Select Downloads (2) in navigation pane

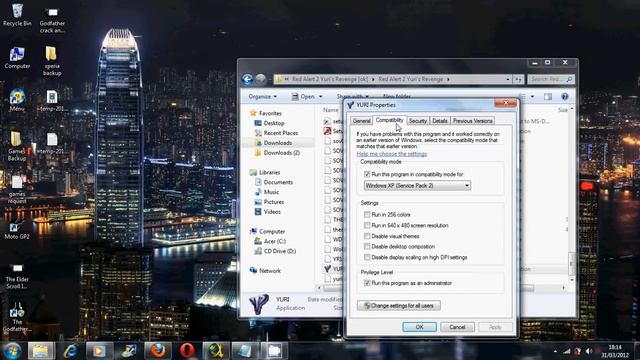pyautogui.click(x=277, y=153)
